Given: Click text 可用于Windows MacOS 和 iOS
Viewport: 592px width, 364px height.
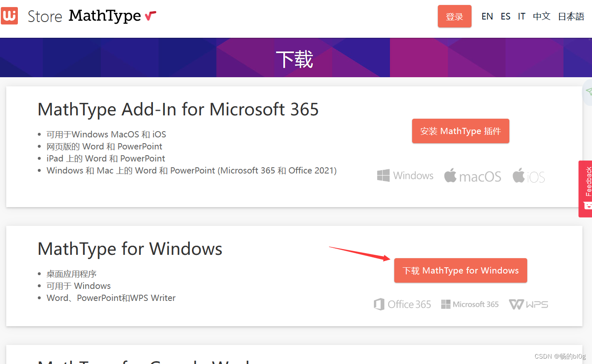Looking at the screenshot, I should (106, 134).
